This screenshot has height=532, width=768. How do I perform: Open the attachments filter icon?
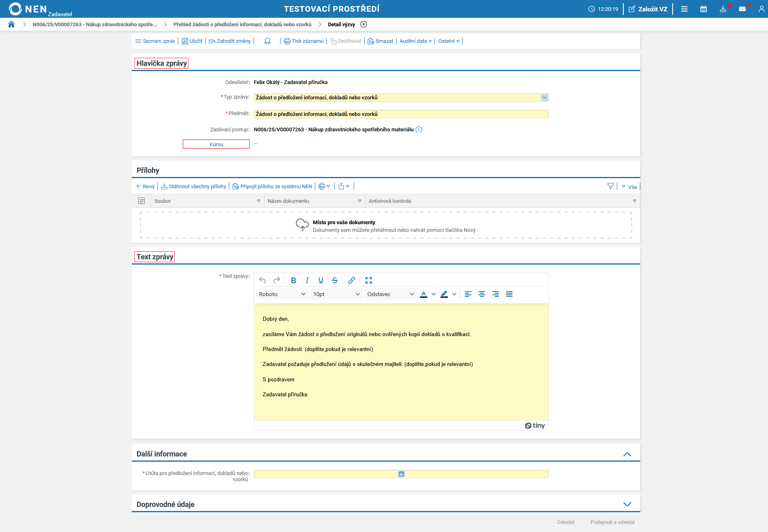click(611, 186)
